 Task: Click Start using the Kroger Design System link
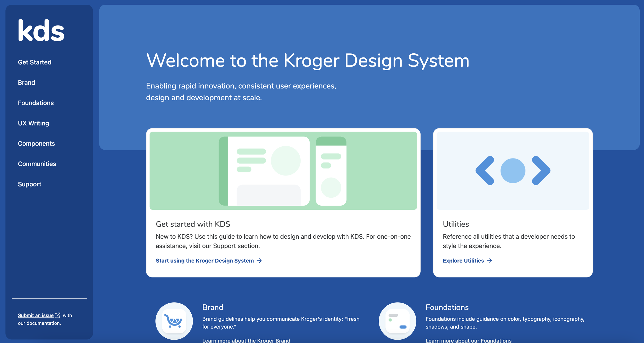205,261
